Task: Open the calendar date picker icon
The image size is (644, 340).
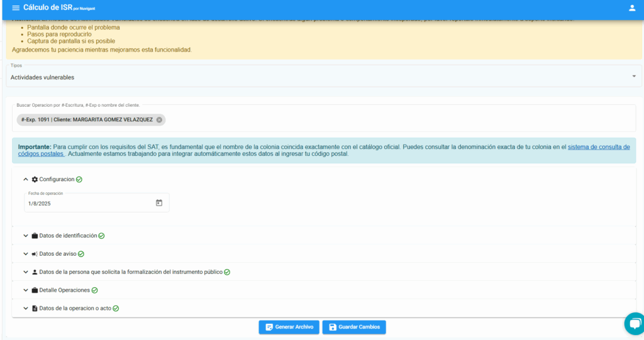Action: click(x=159, y=203)
